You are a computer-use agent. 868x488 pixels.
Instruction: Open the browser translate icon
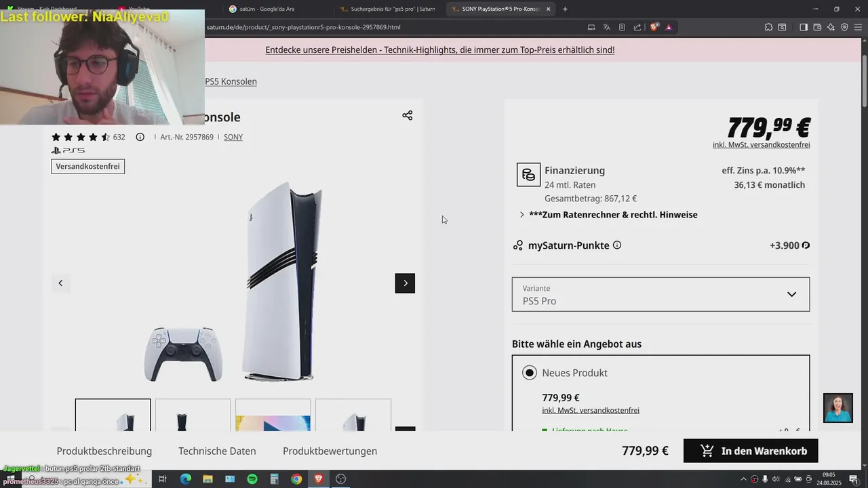(x=607, y=27)
